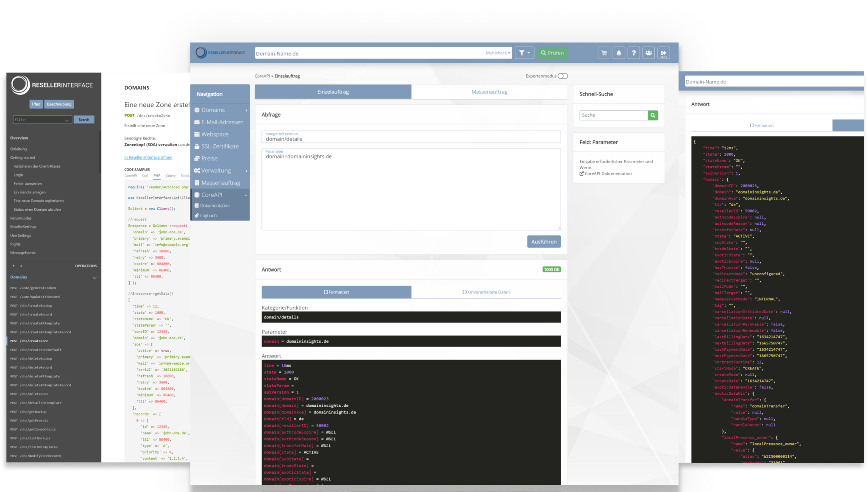The height and width of the screenshot is (492, 868).
Task: Open the Multicheck dropdown
Action: [x=498, y=53]
